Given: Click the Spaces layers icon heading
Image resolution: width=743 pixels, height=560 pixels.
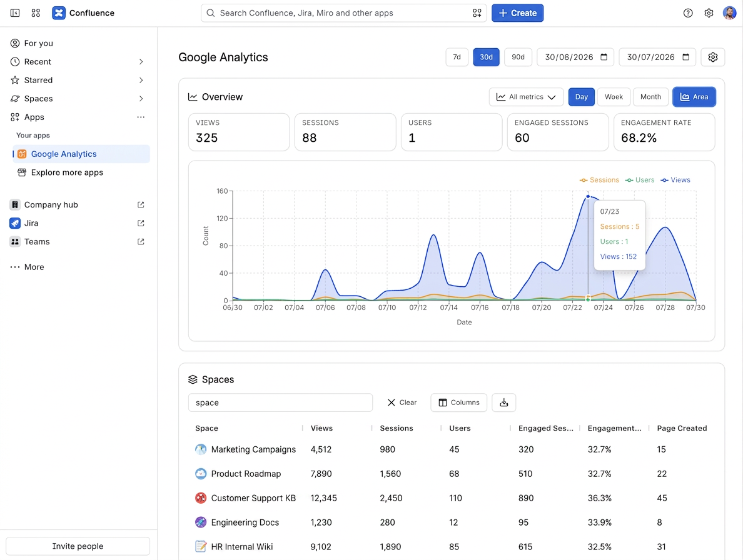Looking at the screenshot, I should [x=193, y=379].
